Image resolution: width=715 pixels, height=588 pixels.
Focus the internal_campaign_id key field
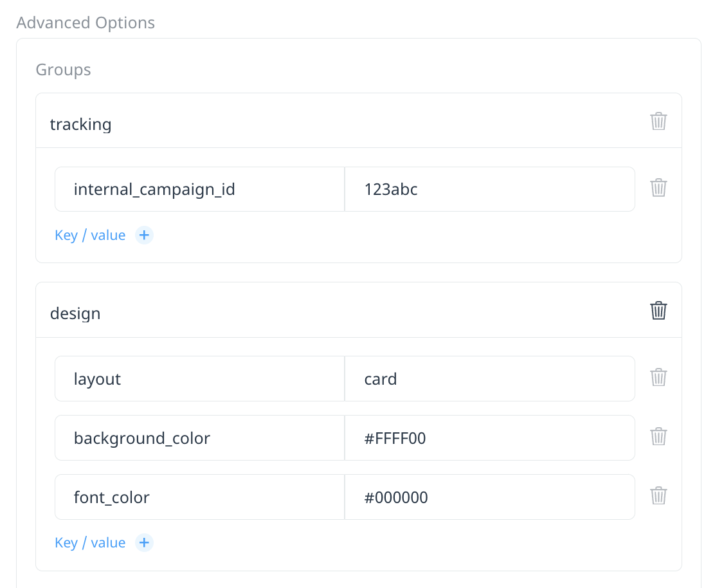pos(200,189)
